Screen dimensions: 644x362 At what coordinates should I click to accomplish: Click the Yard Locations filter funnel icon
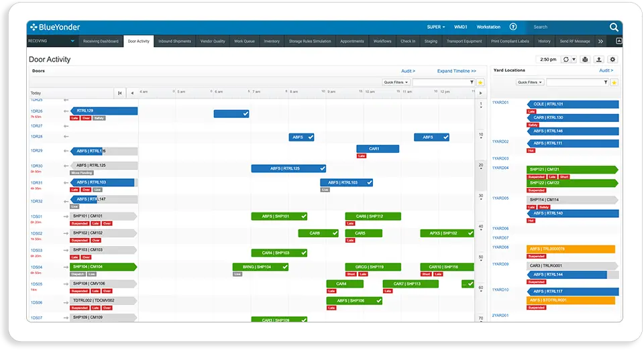(605, 82)
